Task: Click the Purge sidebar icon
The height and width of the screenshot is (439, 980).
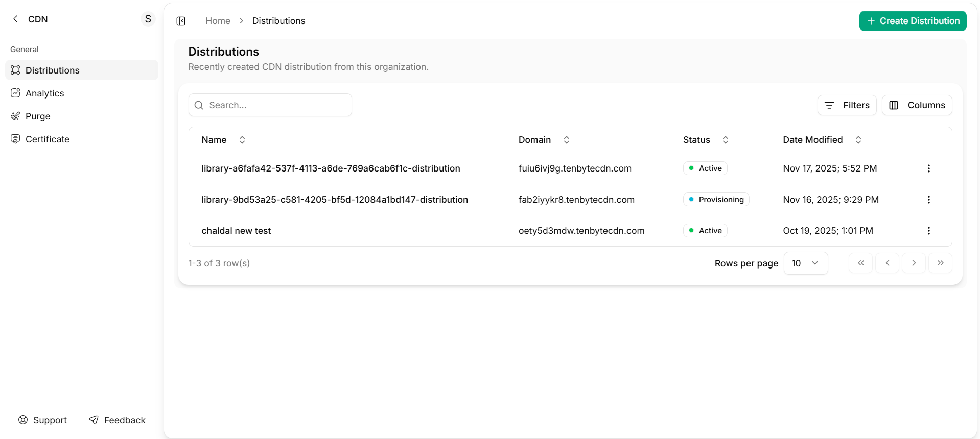Action: click(15, 116)
